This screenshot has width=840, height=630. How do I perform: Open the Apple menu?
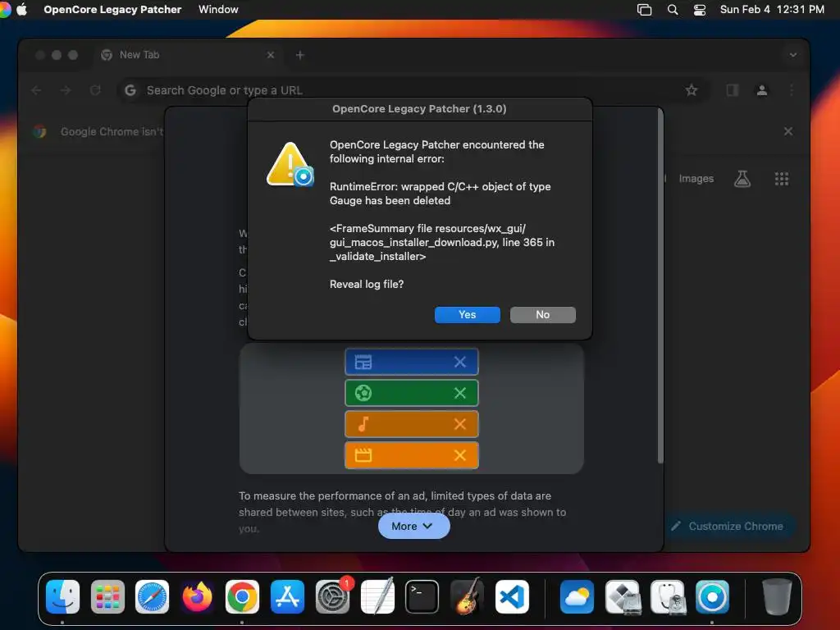(x=22, y=9)
